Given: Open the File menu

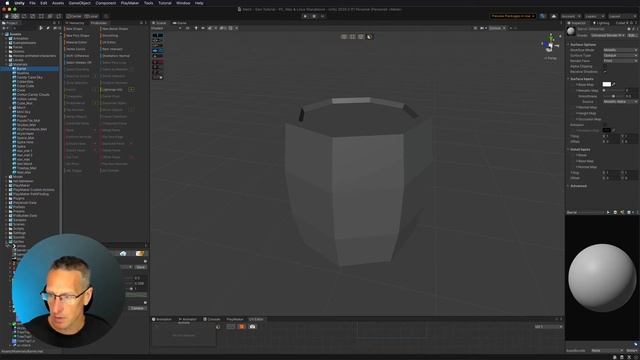Looking at the screenshot, I should (32, 3).
